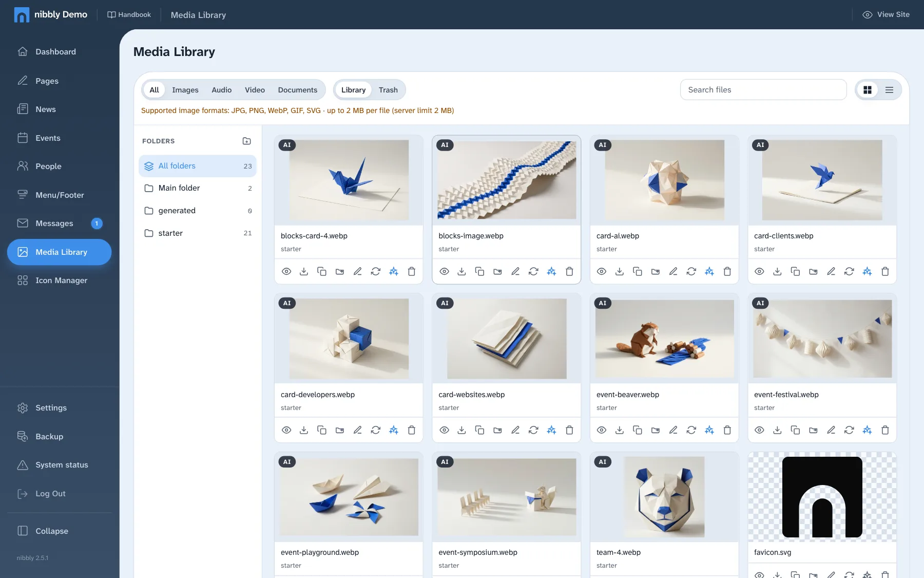
Task: Filter by Video files
Action: (x=255, y=90)
